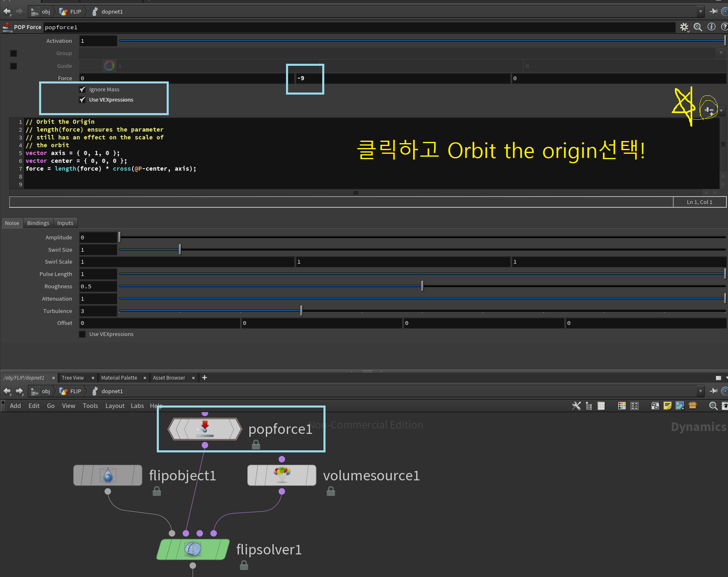Click the popforce1 node name field
The image size is (728, 577).
pyautogui.click(x=359, y=27)
